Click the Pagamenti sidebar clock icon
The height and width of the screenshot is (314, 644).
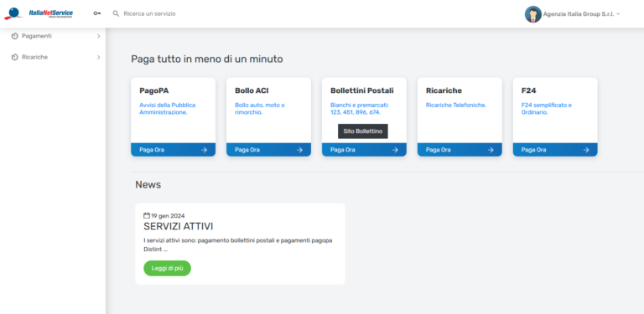click(15, 36)
